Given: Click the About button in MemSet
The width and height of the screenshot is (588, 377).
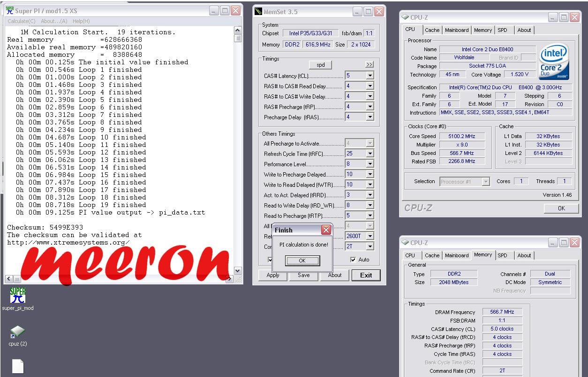Looking at the screenshot, I should [x=335, y=275].
